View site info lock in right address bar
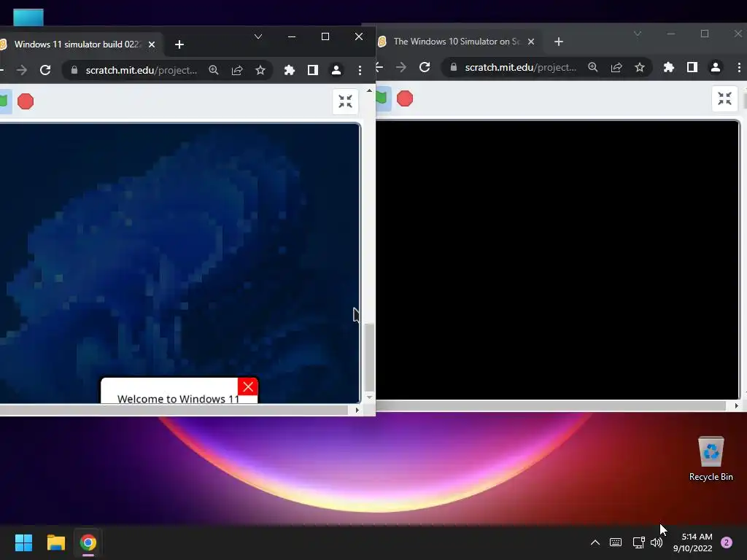This screenshot has width=747, height=560. (x=454, y=67)
